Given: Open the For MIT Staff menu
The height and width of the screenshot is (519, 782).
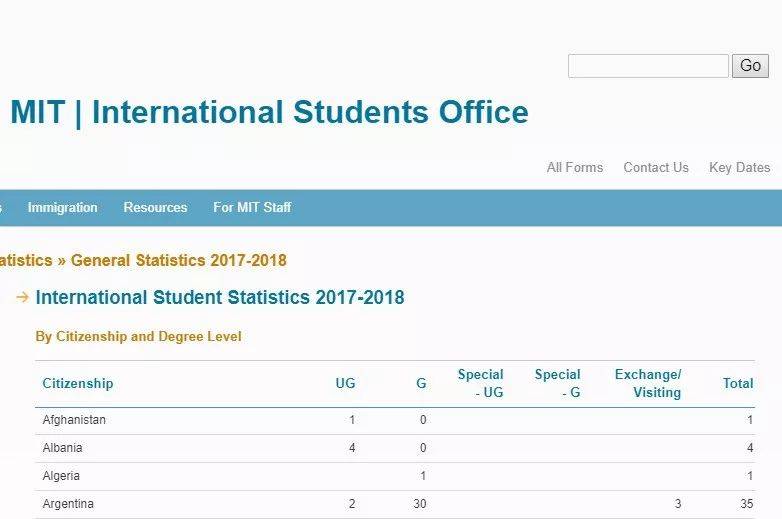Looking at the screenshot, I should (x=252, y=208).
